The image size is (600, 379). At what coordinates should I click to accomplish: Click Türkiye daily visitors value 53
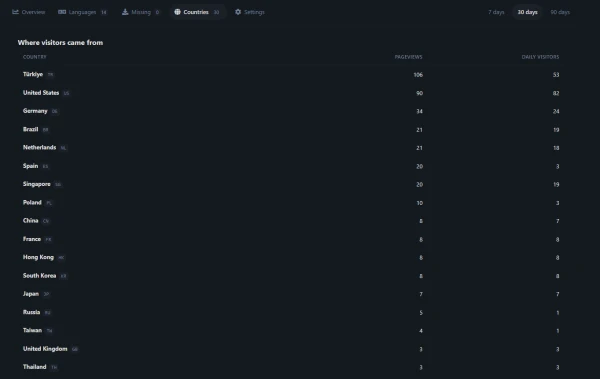[556, 75]
